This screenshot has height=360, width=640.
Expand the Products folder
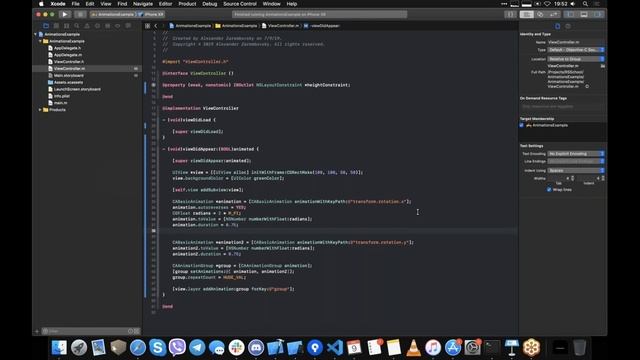[40, 110]
